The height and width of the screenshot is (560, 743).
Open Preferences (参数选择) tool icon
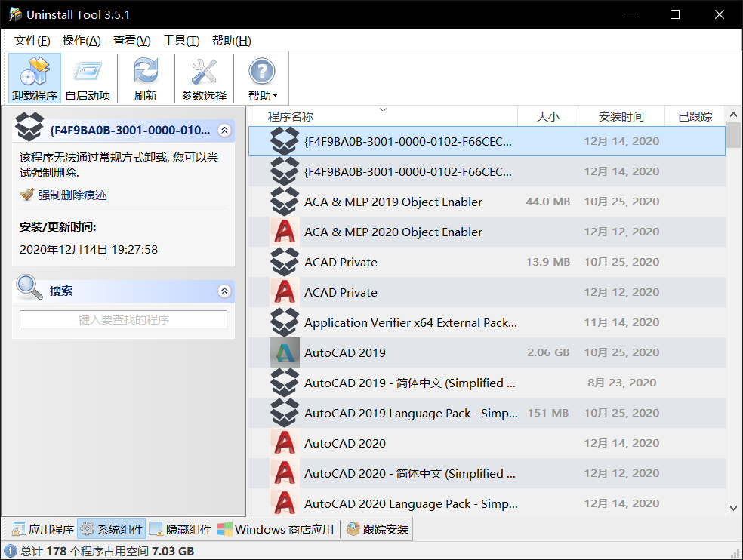pyautogui.click(x=204, y=78)
